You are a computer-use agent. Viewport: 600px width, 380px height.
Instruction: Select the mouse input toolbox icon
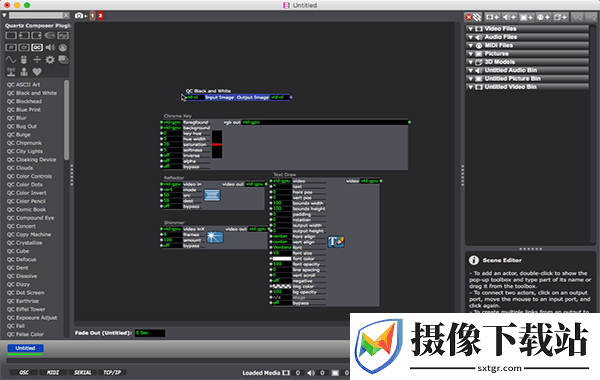point(24,60)
